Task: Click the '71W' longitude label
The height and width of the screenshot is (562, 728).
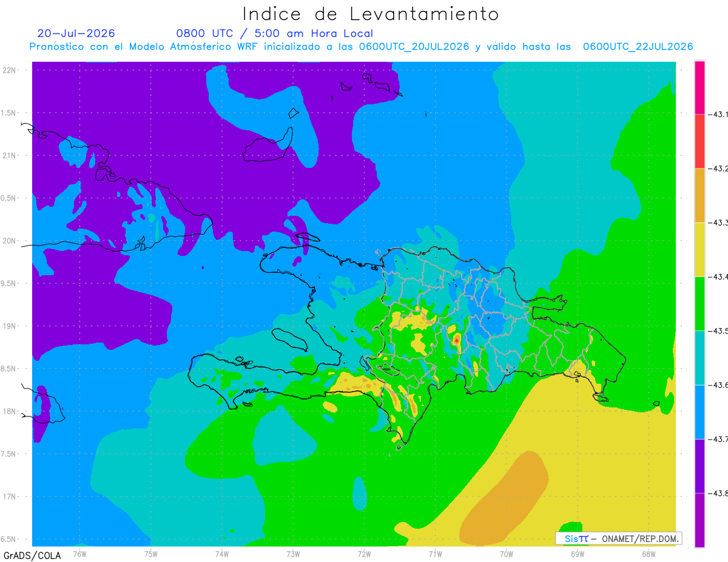Action: pos(435,553)
